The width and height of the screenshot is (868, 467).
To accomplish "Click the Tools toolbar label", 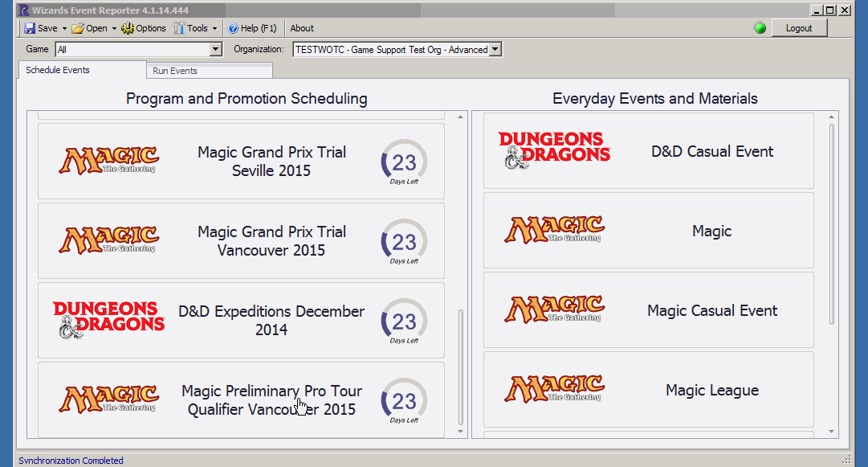I will tap(197, 28).
